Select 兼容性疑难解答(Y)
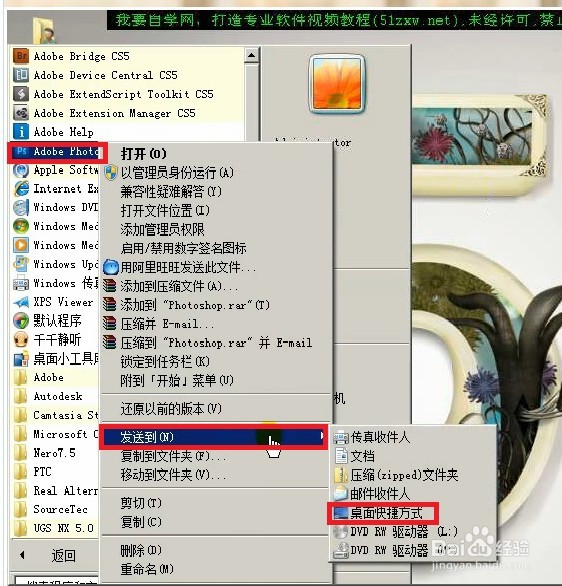The image size is (562, 586). [171, 192]
